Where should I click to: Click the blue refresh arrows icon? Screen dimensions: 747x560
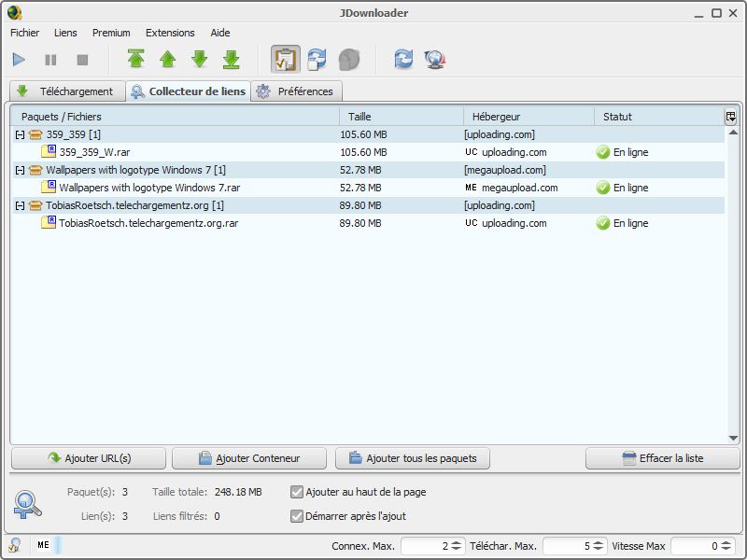[403, 60]
